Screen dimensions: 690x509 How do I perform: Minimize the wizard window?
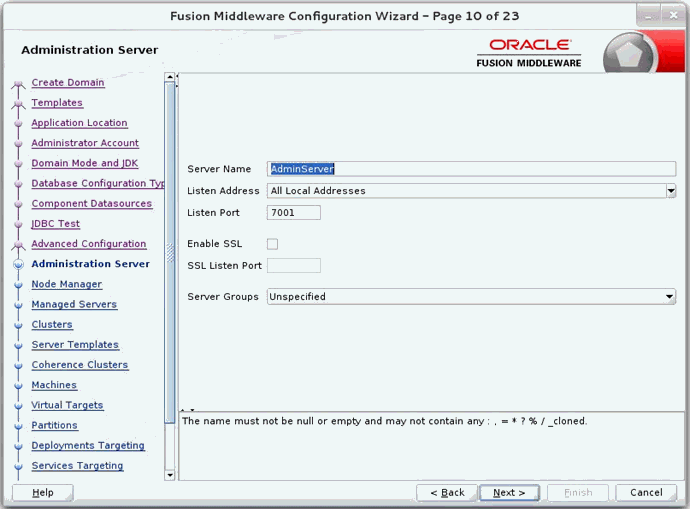(649, 16)
